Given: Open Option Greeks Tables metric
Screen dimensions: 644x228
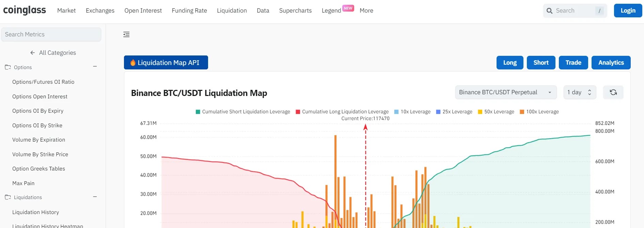Looking at the screenshot, I should point(38,169).
